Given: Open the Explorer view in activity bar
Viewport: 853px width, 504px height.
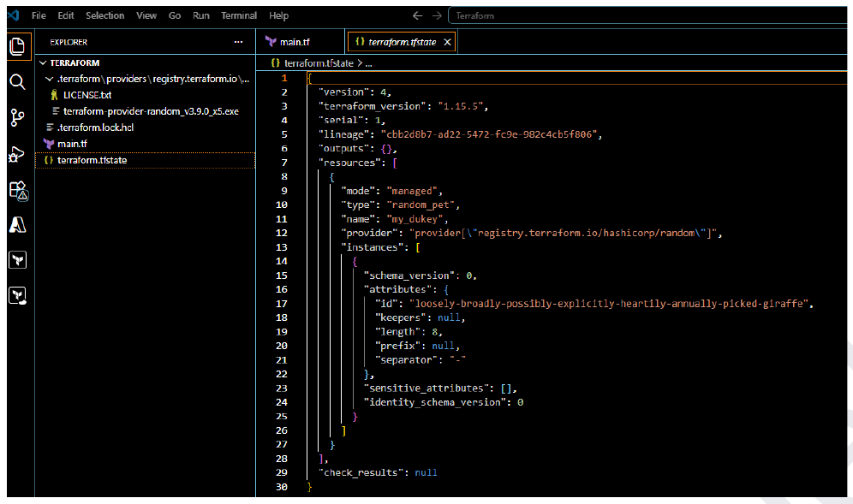Looking at the screenshot, I should pos(17,46).
